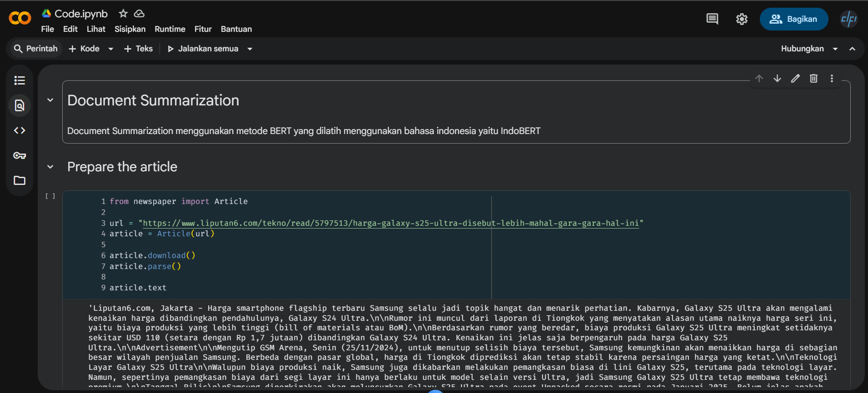Screen dimensions: 868x393
Task: Expand the Jalankan semua dropdown arrow
Action: [x=249, y=49]
